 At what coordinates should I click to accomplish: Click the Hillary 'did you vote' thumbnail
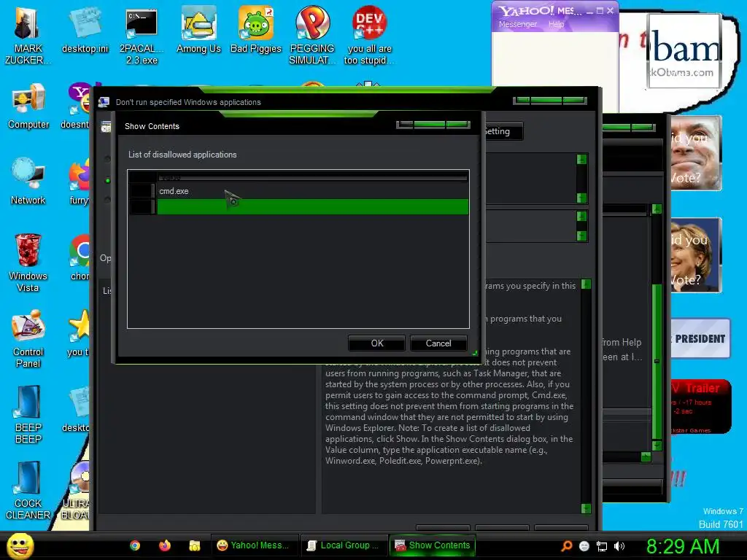695,254
